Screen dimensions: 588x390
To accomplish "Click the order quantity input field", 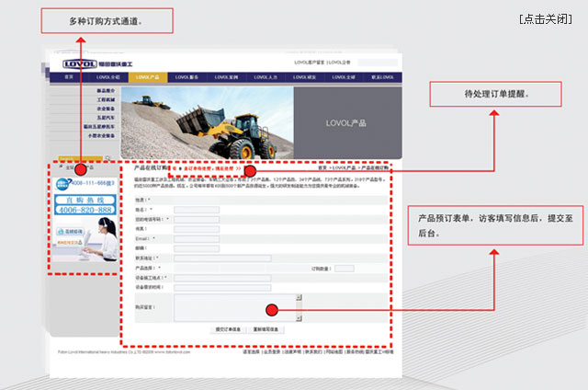I will (x=345, y=269).
